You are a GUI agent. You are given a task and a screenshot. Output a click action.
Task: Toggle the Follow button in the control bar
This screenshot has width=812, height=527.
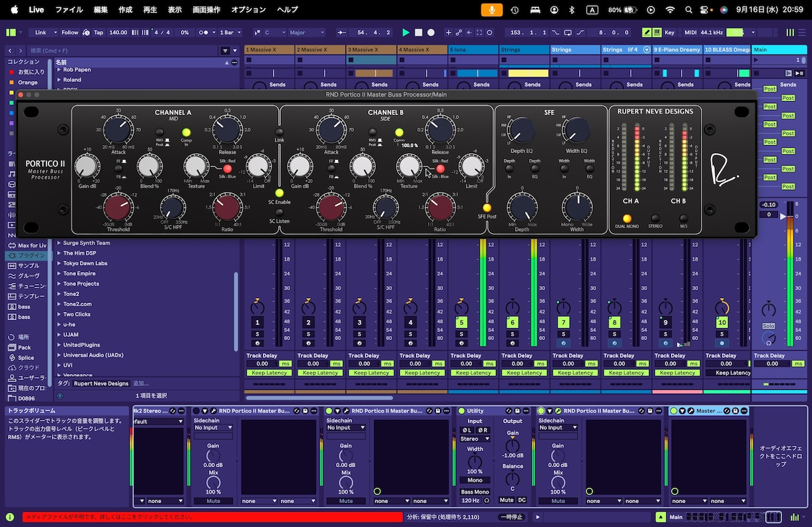coord(70,33)
